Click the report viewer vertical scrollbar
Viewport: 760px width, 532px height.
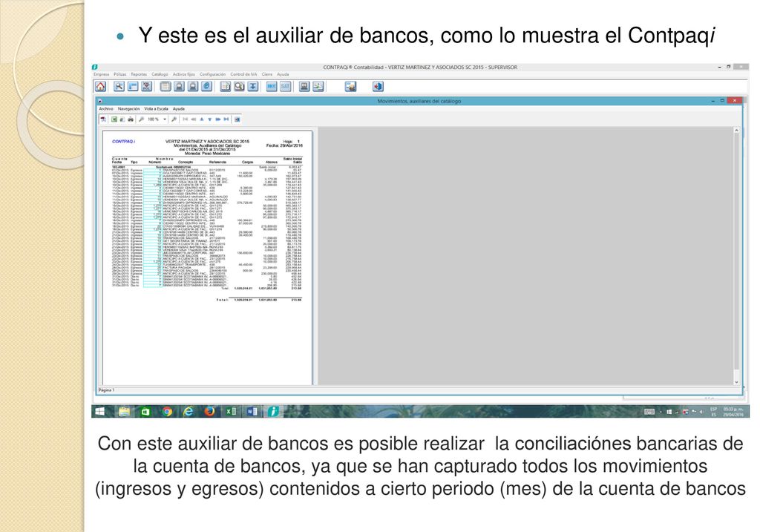coord(736,256)
